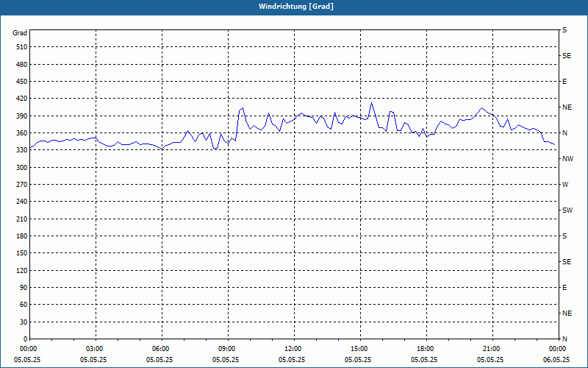Viewport: 588px width, 368px height.
Task: Select the 0 y-axis value at origin
Action: coord(25,339)
